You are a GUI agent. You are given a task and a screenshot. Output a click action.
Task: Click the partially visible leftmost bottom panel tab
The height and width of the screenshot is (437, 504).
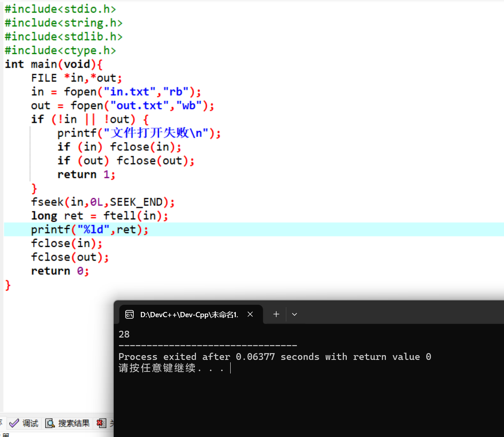pos(2,423)
